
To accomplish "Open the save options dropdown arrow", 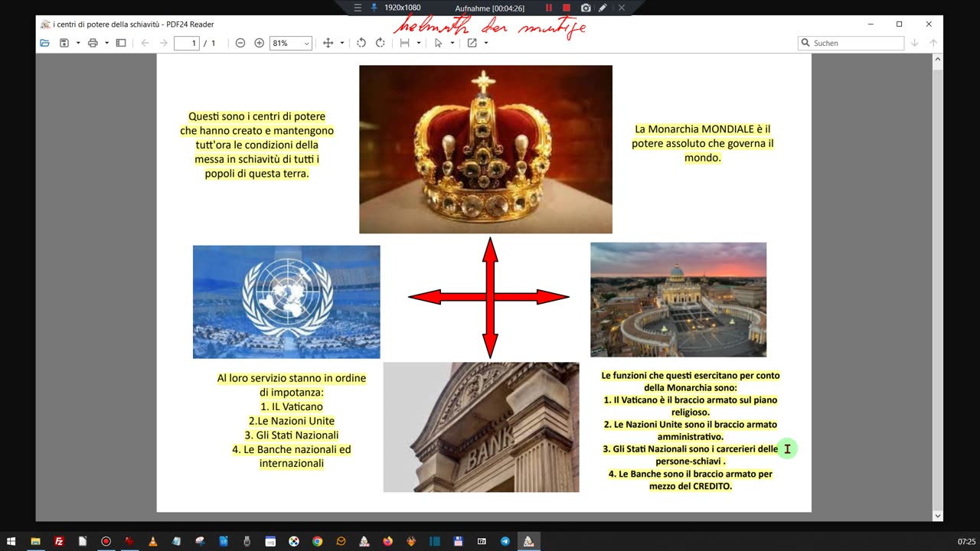I will tap(78, 43).
